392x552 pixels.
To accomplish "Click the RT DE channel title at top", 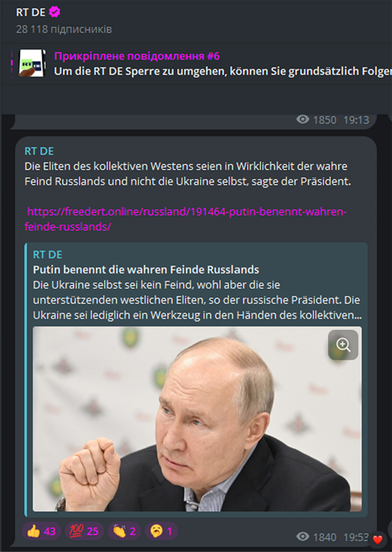I will click(31, 12).
